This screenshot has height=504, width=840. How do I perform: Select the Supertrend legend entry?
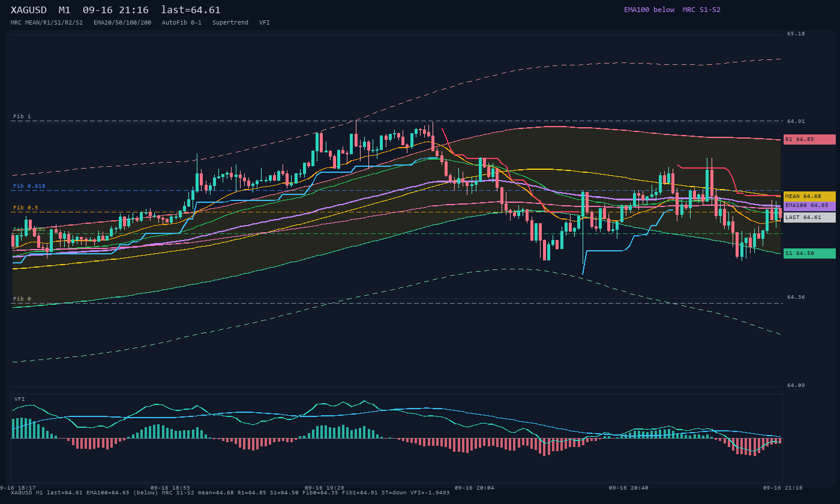point(230,23)
